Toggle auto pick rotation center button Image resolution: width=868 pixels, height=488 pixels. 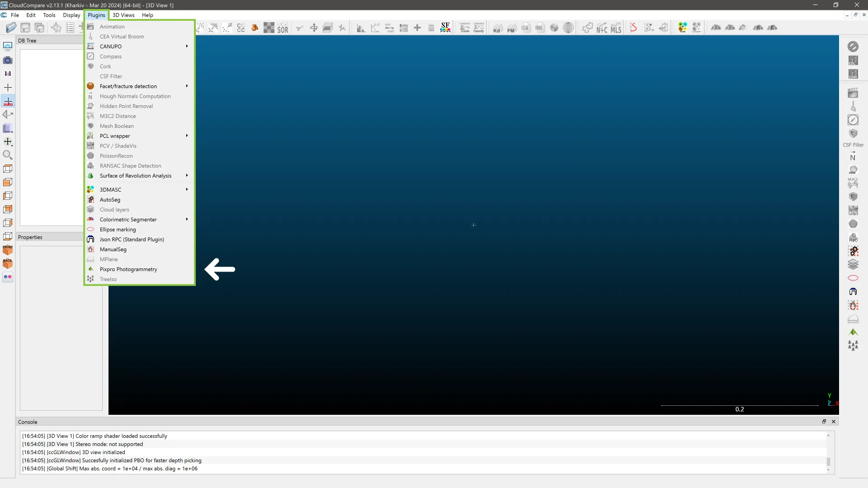(x=8, y=101)
